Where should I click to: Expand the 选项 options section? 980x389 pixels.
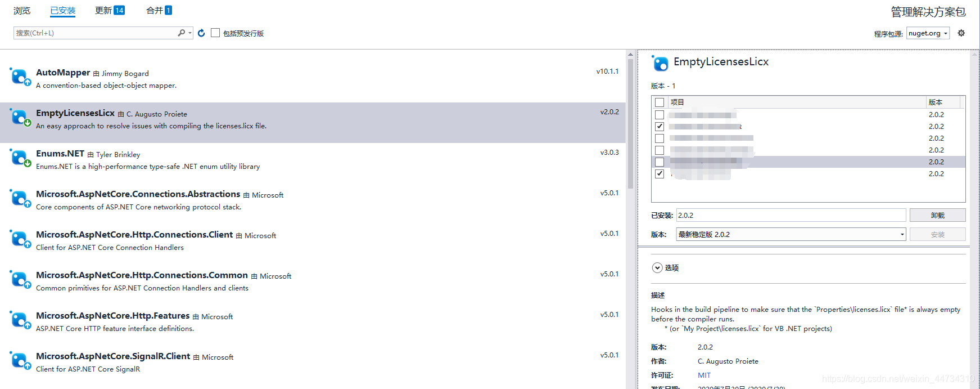(657, 268)
